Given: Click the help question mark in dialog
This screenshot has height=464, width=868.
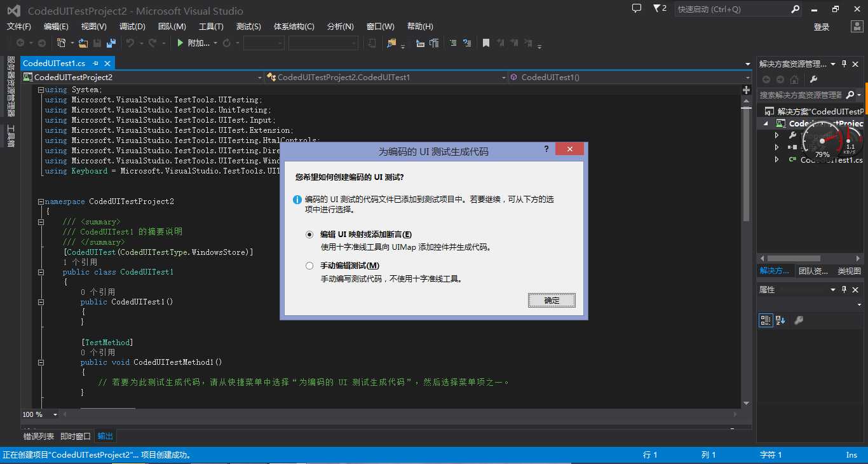Looking at the screenshot, I should (x=546, y=149).
